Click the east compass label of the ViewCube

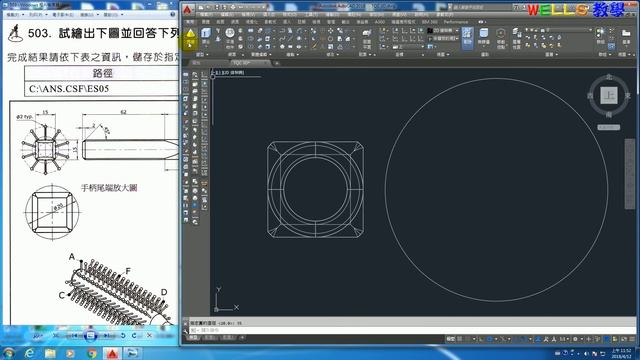coord(627,96)
